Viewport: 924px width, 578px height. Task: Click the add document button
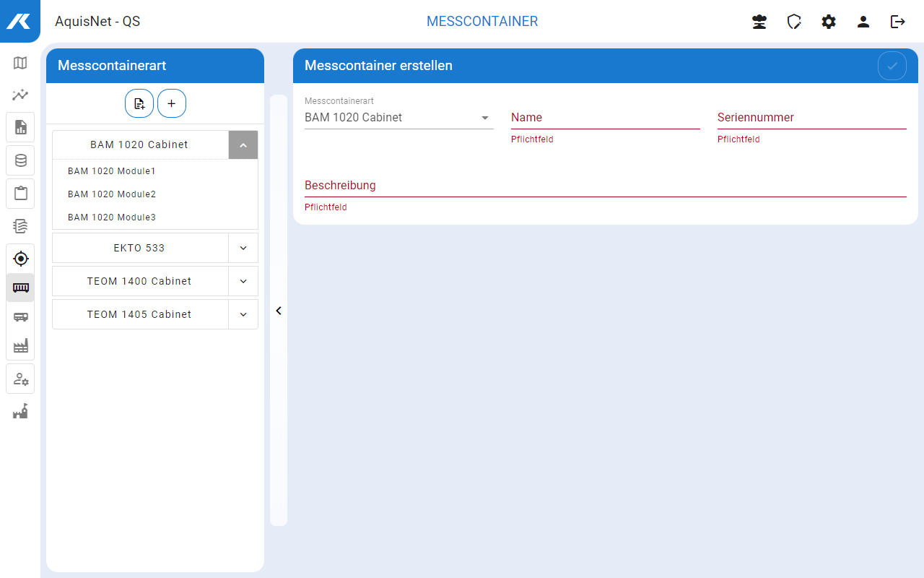pos(139,103)
